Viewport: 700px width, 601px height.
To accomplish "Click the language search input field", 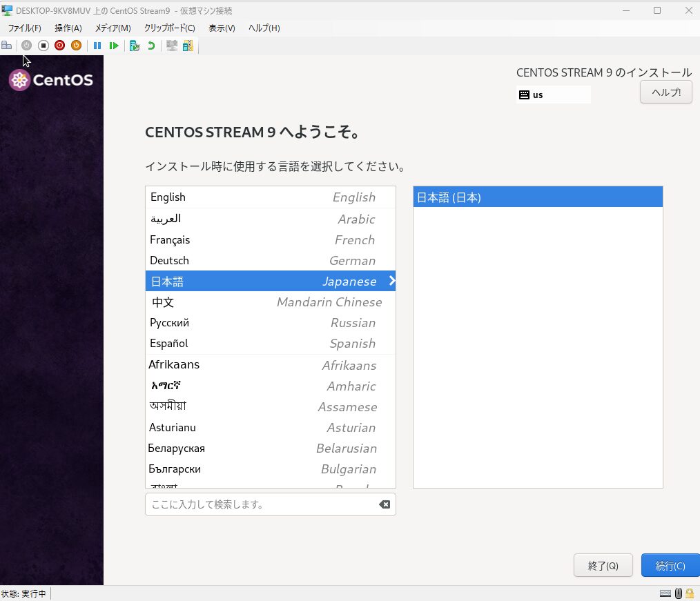I will [262, 504].
